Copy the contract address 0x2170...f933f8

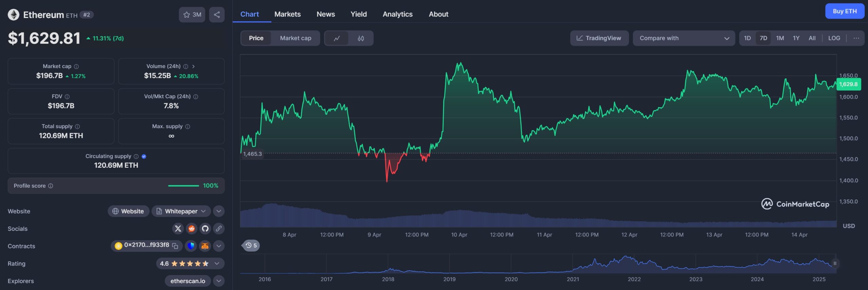click(x=175, y=246)
